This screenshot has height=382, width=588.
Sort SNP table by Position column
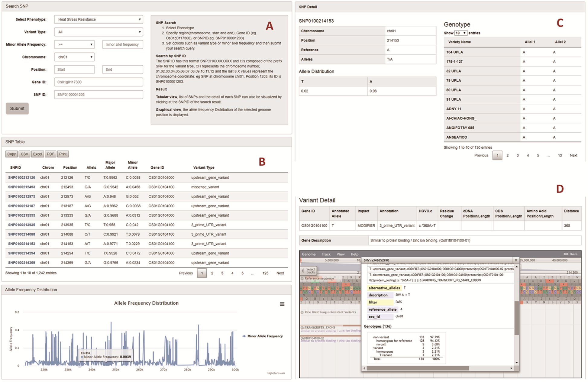point(70,168)
